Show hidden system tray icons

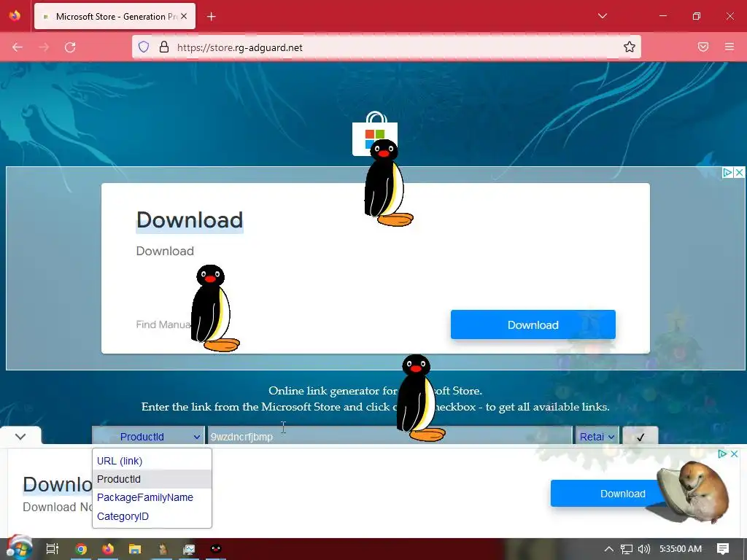point(609,549)
